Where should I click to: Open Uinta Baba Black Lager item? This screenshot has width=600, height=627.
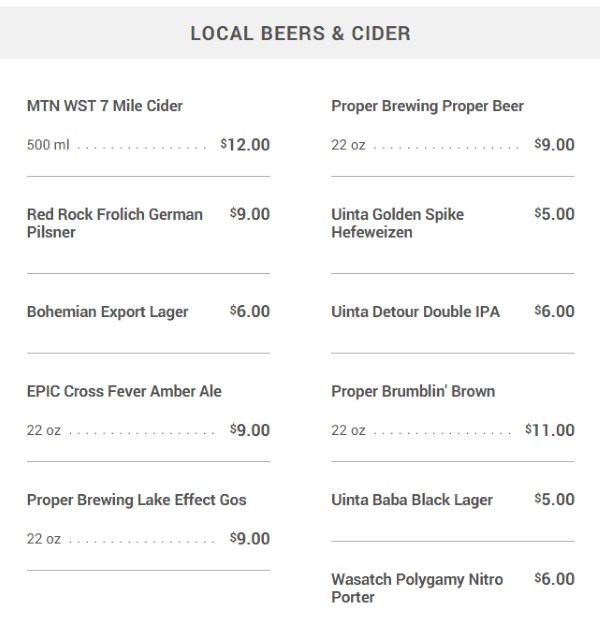click(x=412, y=500)
